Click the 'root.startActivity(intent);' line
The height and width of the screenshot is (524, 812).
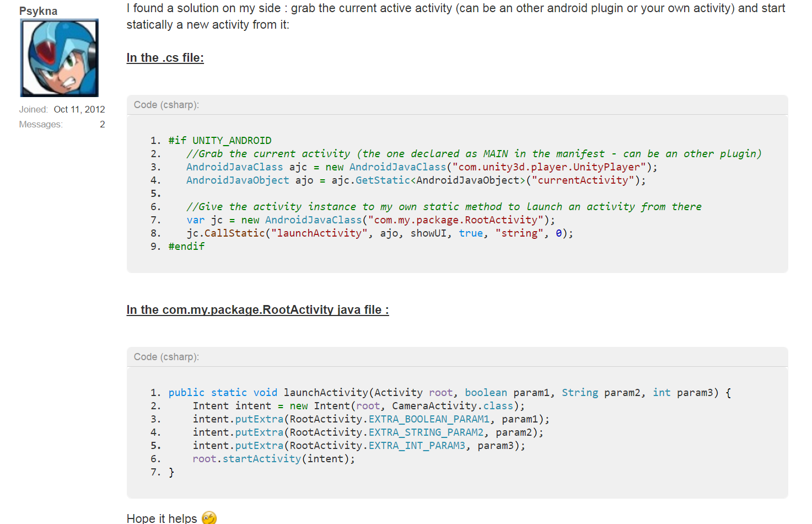pyautogui.click(x=274, y=459)
